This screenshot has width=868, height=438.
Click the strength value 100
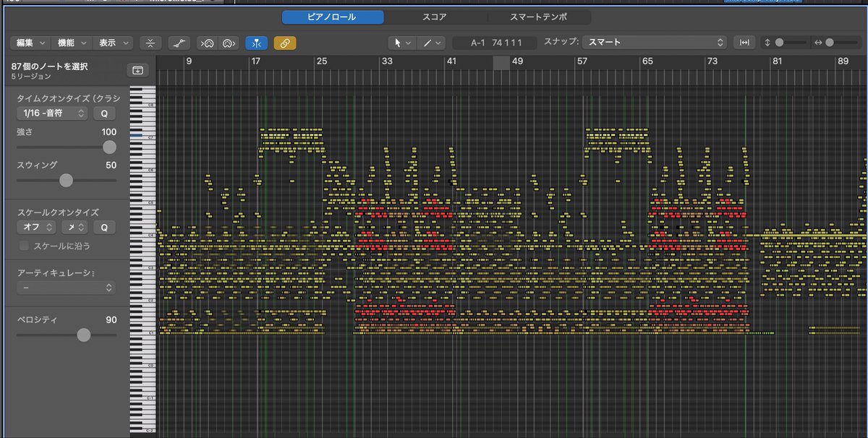tap(109, 132)
